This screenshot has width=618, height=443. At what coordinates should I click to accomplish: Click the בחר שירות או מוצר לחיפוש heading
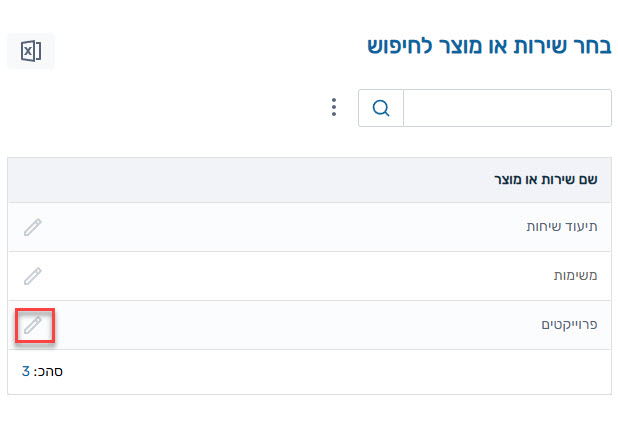click(x=489, y=46)
